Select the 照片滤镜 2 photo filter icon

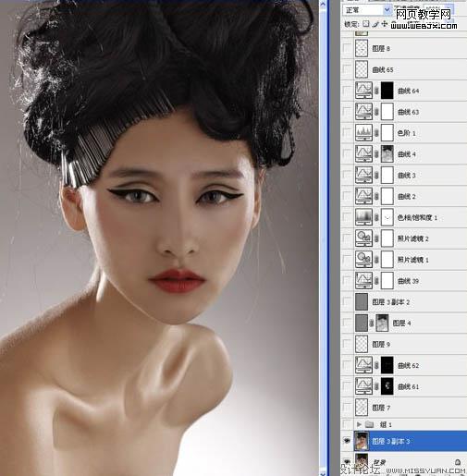(x=363, y=238)
